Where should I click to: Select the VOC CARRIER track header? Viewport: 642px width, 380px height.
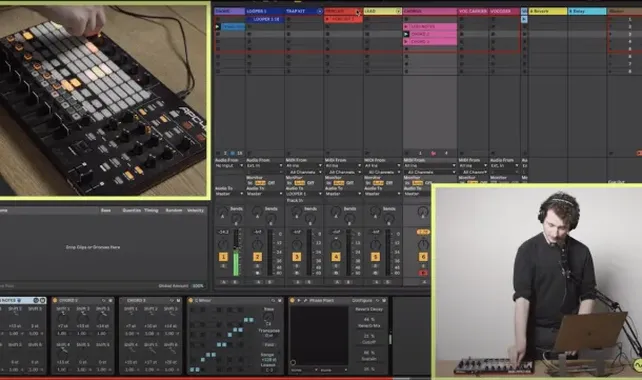click(473, 11)
